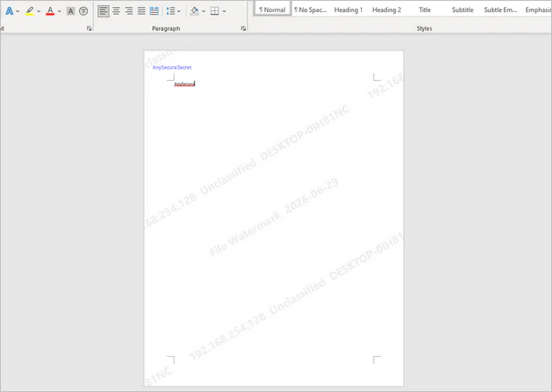The height and width of the screenshot is (392, 552).
Task: Justify the paragraph text
Action: point(142,11)
